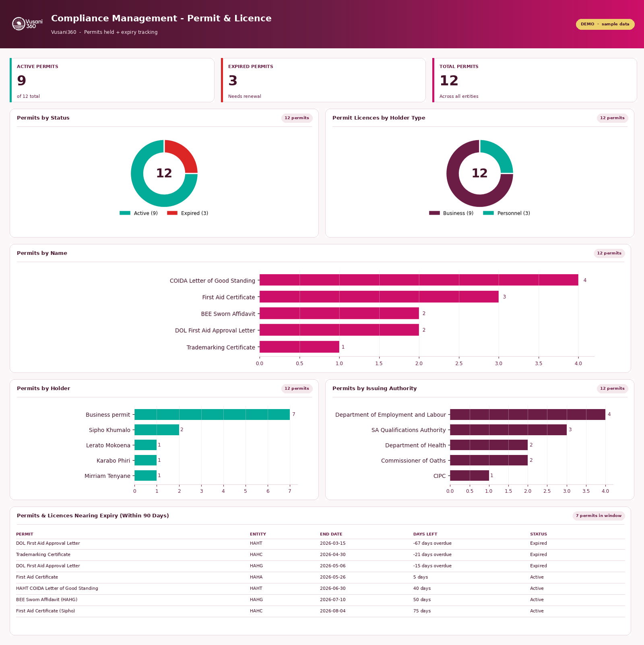The height and width of the screenshot is (645, 644).
Task: Click the 2026-07-10 end date cell
Action: coord(333,600)
